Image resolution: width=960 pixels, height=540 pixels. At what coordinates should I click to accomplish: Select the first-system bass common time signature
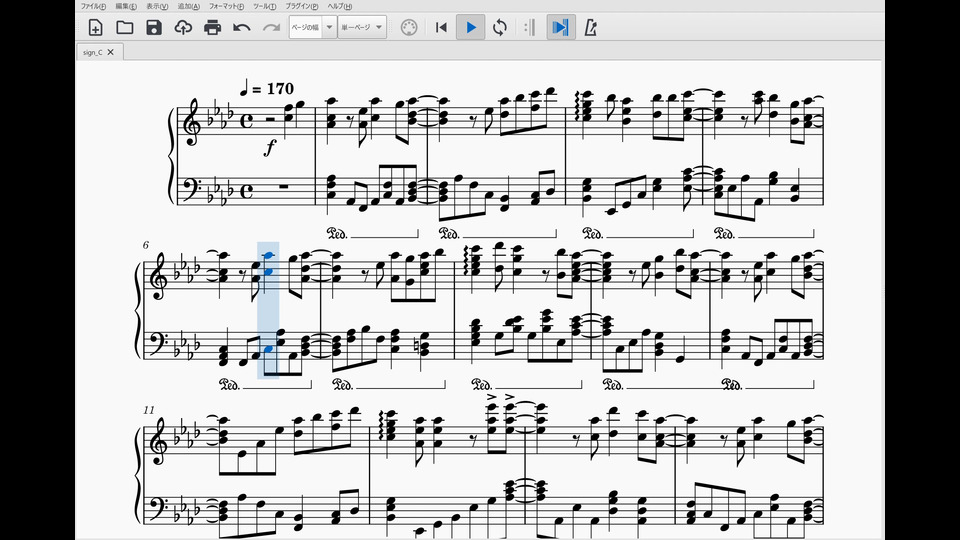coord(246,192)
